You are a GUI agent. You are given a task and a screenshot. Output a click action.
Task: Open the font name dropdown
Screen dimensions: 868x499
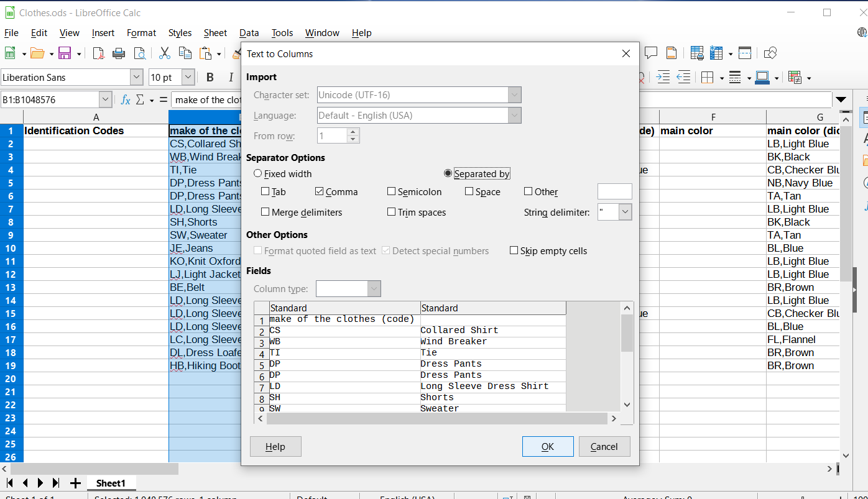[137, 78]
